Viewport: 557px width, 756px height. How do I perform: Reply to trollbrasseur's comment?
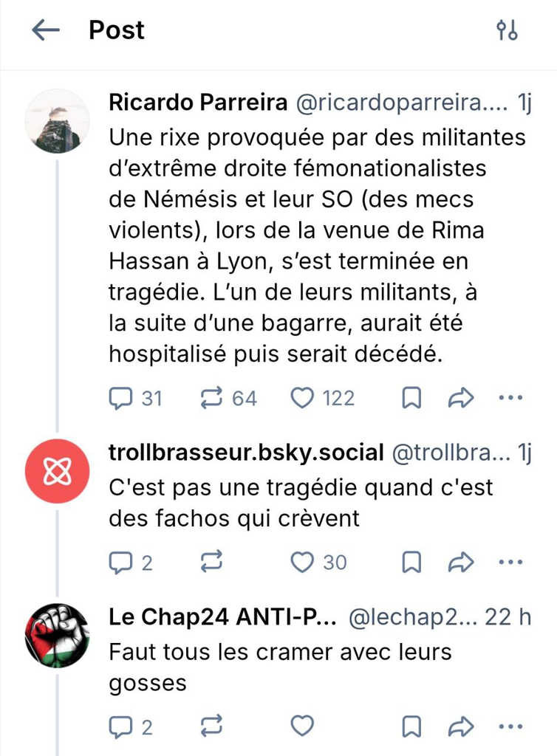click(119, 563)
